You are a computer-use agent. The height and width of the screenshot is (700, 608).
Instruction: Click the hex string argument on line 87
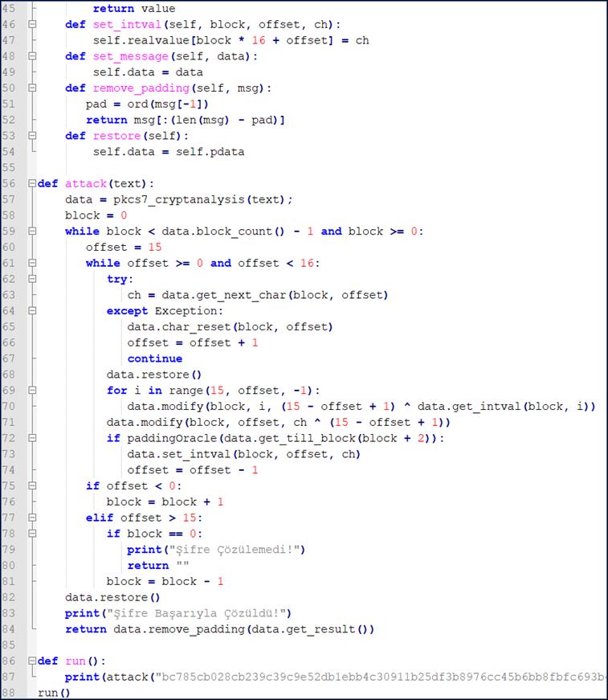381,677
